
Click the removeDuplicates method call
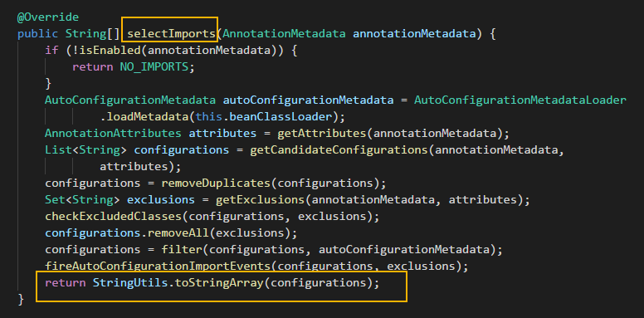click(216, 183)
